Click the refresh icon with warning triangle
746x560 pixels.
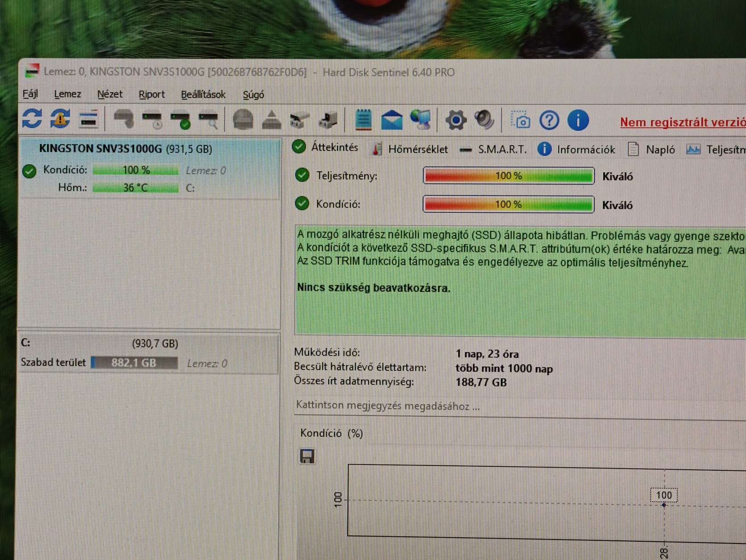pyautogui.click(x=60, y=119)
